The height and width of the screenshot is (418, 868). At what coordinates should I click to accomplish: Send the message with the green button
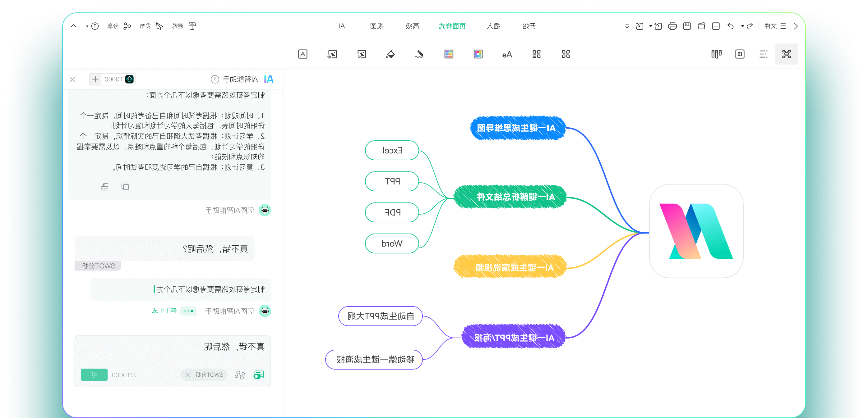coord(94,375)
